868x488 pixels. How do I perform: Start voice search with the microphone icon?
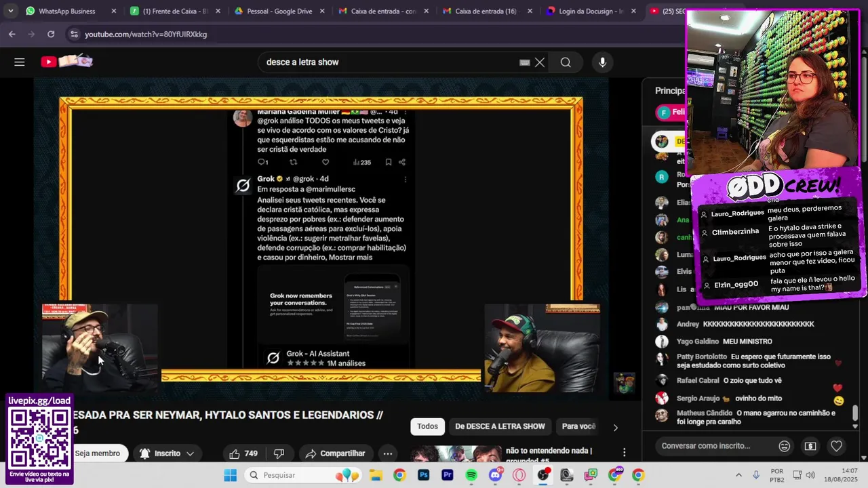602,62
